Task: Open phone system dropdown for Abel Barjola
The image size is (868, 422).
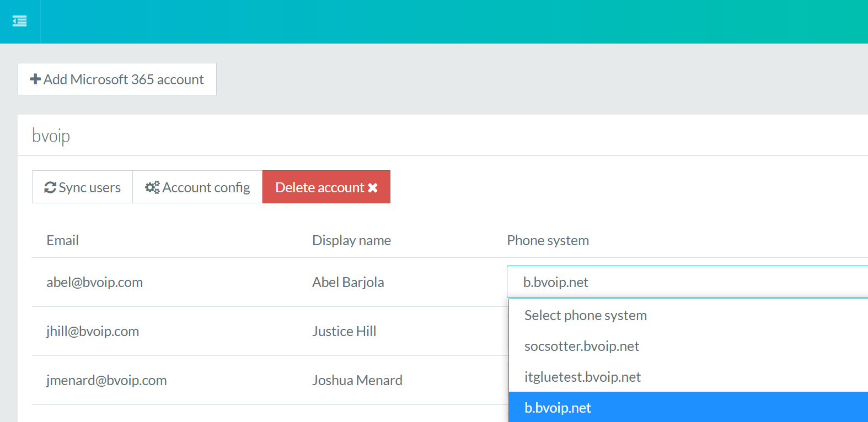Action: pos(687,282)
